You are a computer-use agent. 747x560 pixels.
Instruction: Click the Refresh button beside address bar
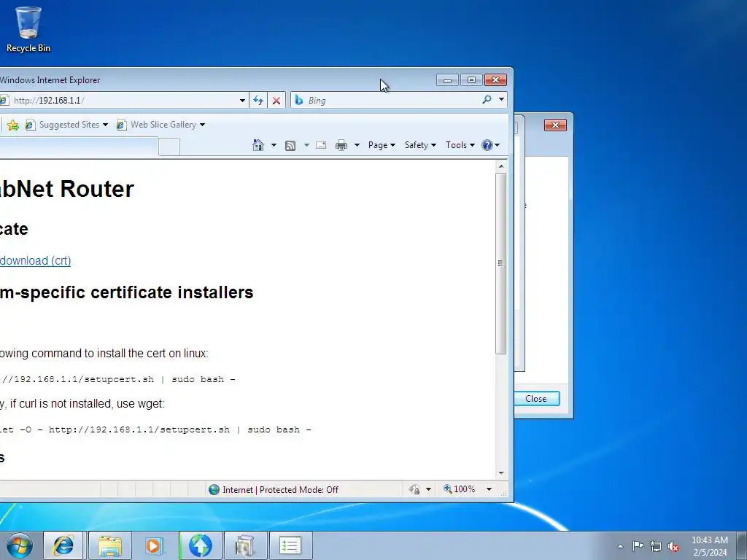tap(258, 101)
